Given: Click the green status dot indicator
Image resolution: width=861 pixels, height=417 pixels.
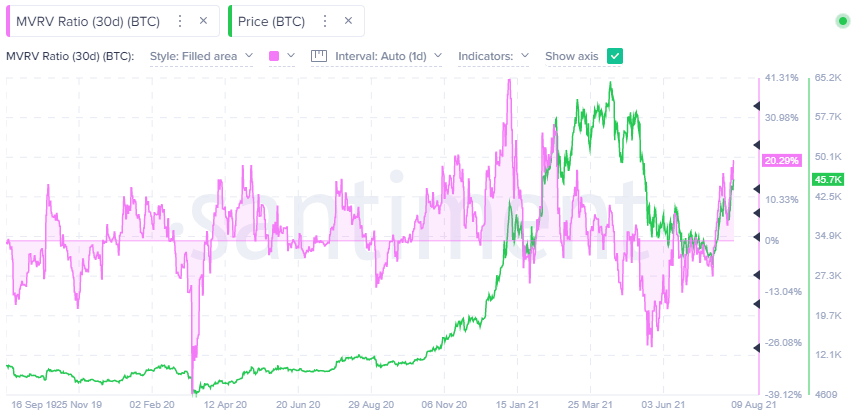Looking at the screenshot, I should [x=842, y=21].
